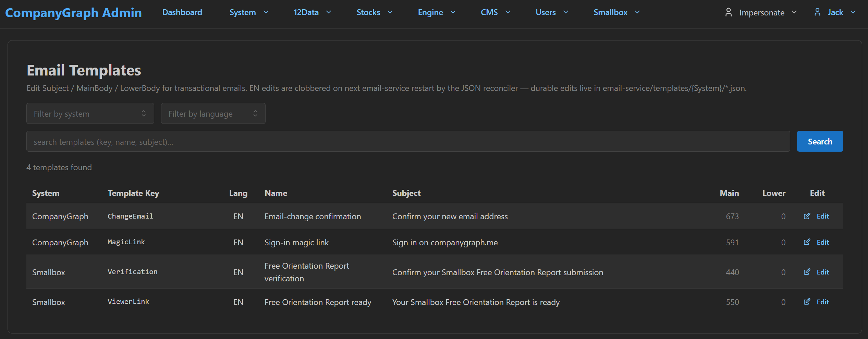
Task: Edit the ChangeEmail template link
Action: [x=823, y=216]
